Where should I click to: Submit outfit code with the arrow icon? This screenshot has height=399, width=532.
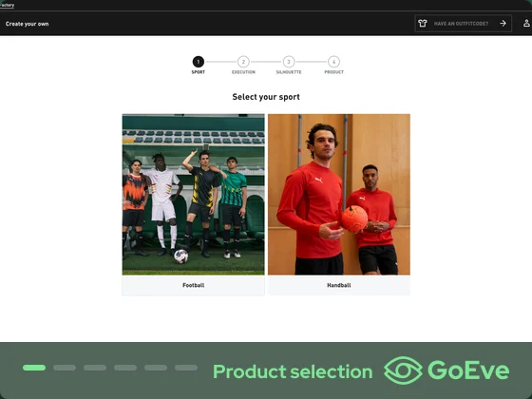tap(503, 24)
